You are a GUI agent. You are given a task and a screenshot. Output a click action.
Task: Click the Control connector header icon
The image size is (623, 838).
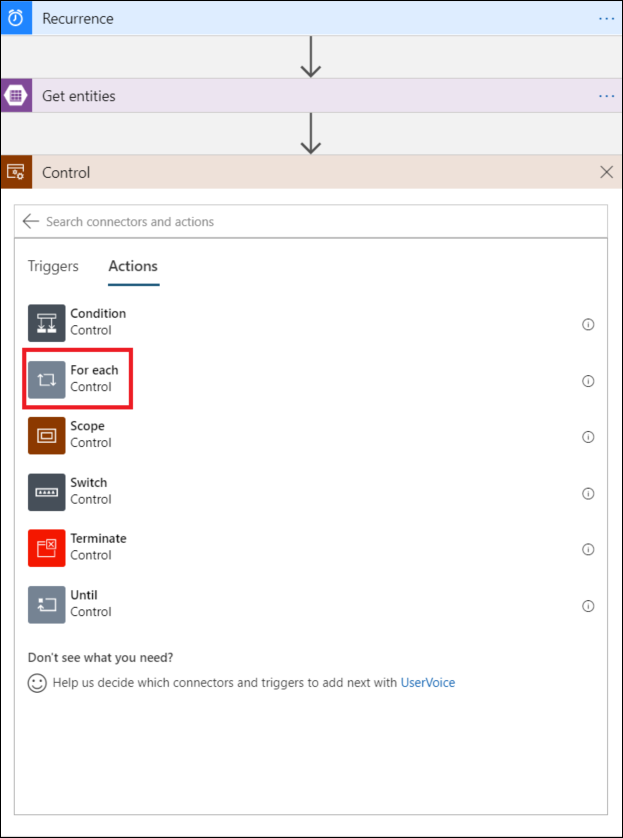click(16, 172)
